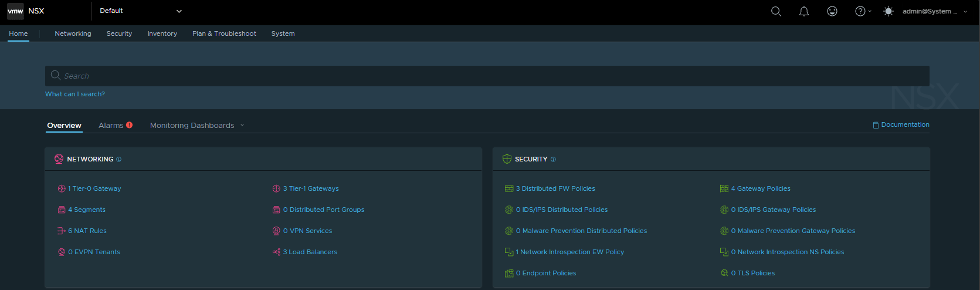The height and width of the screenshot is (290, 980).
Task: Open '3 Distributed FW Policies' link
Action: (555, 188)
